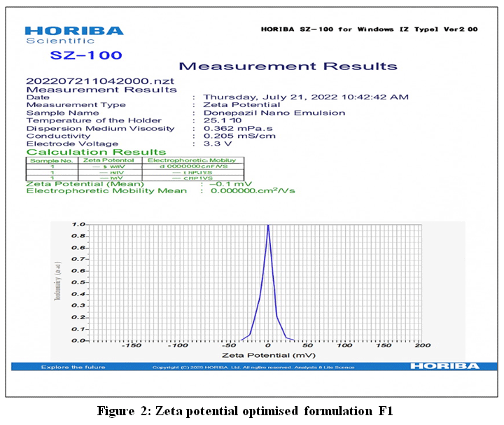Click the Measurement Results main title
The width and height of the screenshot is (504, 425).
[288, 67]
